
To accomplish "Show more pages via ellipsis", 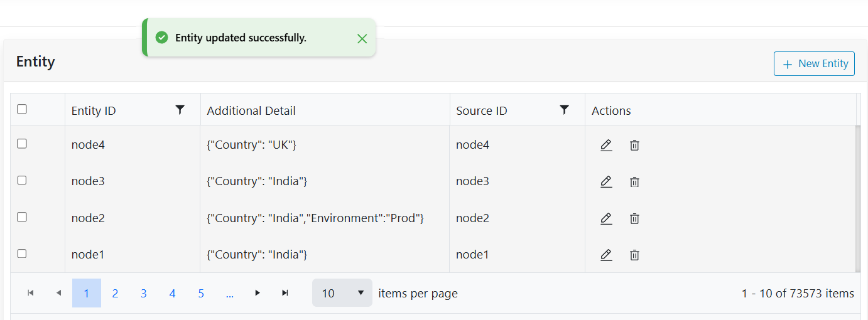I will 229,294.
